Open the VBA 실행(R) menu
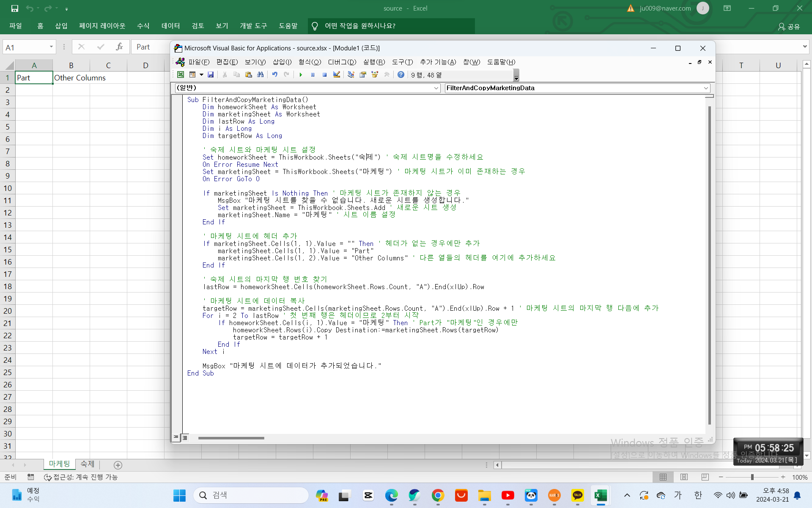This screenshot has height=508, width=812. point(374,62)
